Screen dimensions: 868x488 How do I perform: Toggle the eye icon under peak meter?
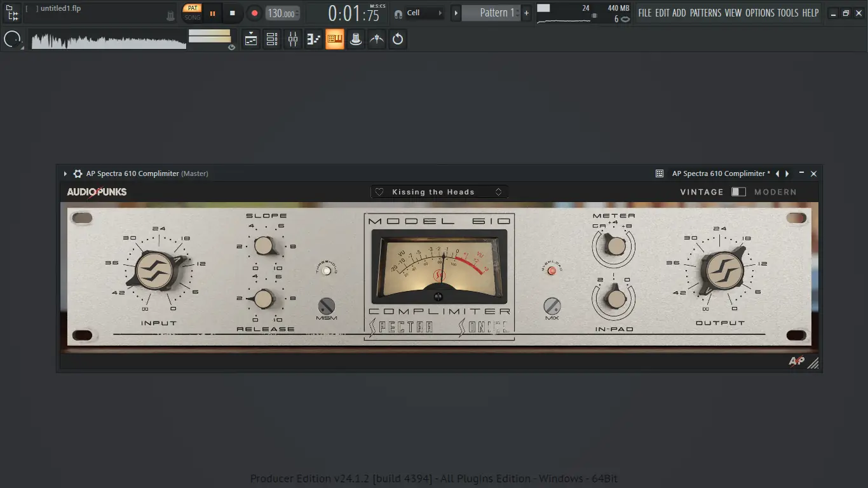pyautogui.click(x=231, y=47)
